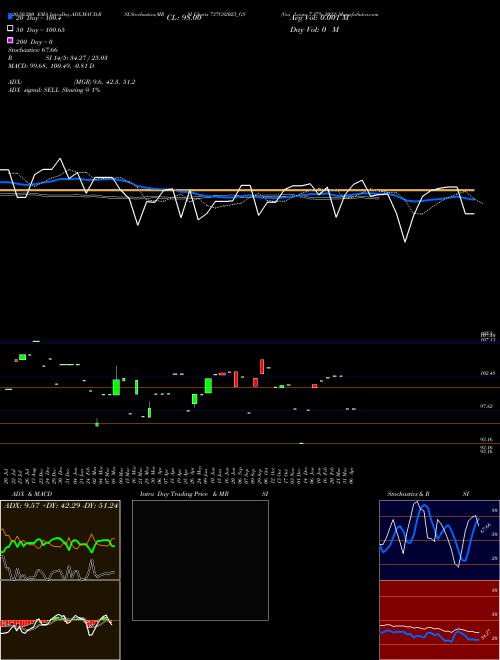This screenshot has height=660, width=500.
Task: Click the ADX +DY -DY header values
Action: [61, 505]
